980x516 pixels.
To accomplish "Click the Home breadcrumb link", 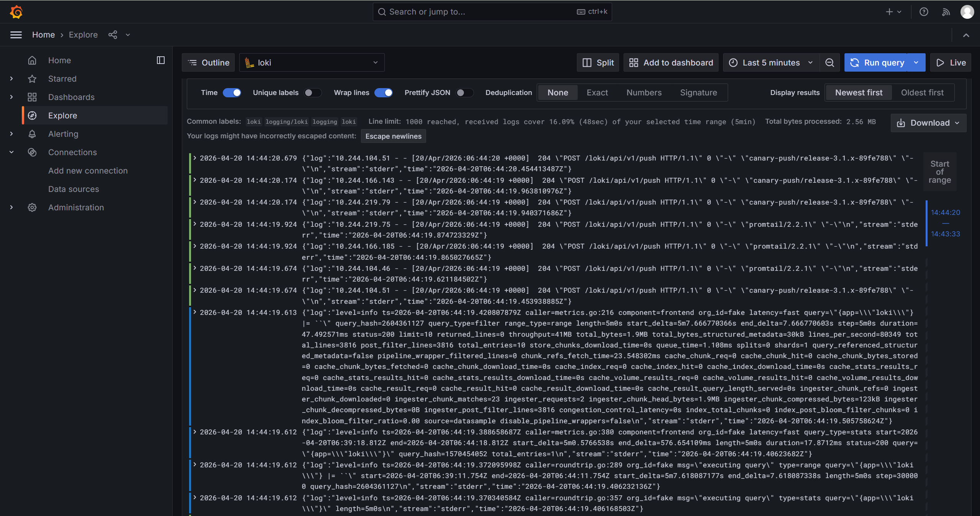I will tap(44, 35).
